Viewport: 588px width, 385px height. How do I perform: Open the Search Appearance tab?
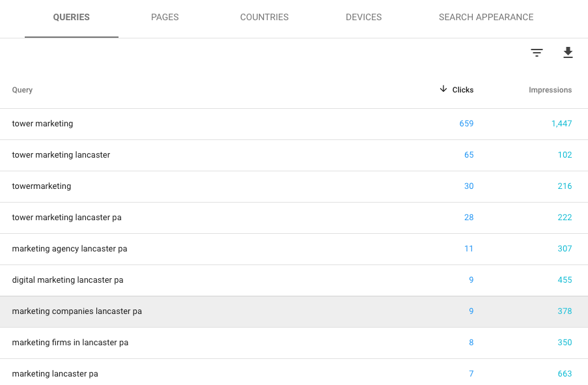coord(486,17)
